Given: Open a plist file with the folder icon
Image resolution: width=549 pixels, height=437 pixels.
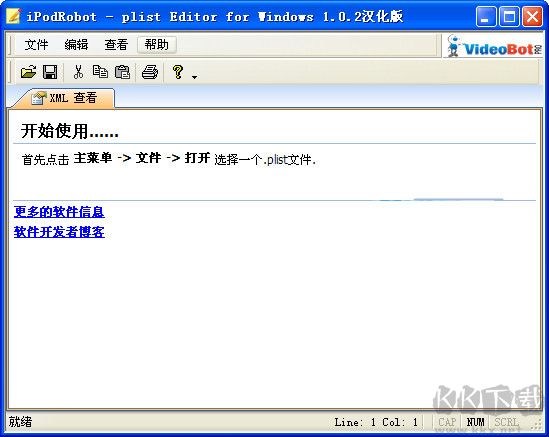Looking at the screenshot, I should [x=28, y=72].
